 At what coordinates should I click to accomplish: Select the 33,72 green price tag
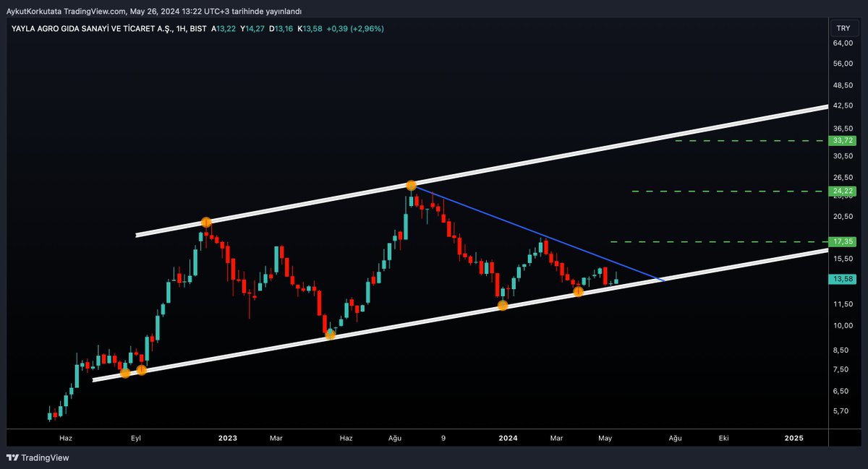pos(843,140)
